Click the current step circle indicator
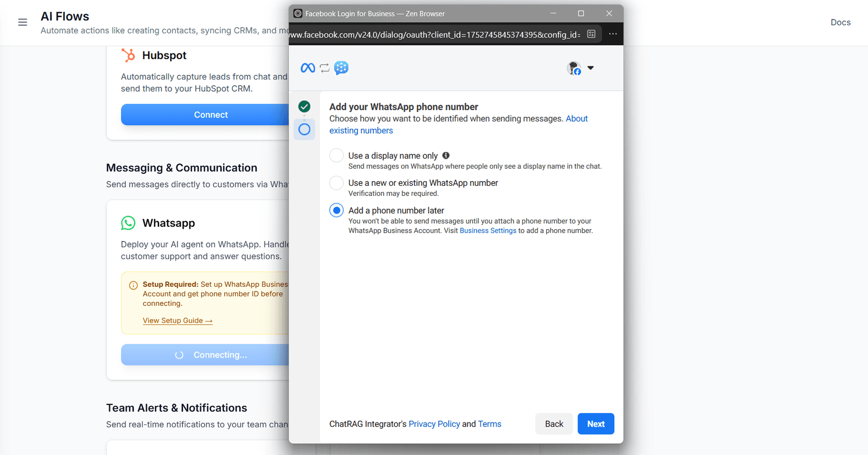The image size is (868, 455). (x=304, y=130)
